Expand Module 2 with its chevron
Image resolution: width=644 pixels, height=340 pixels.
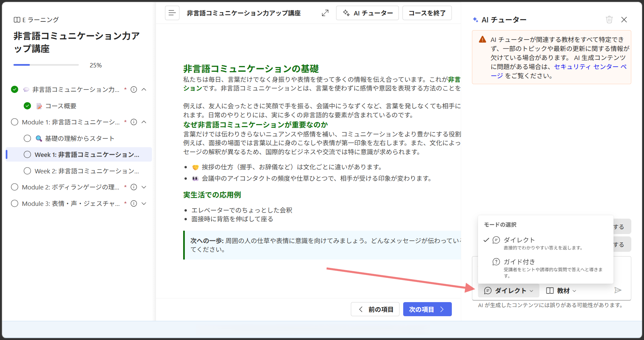[144, 187]
